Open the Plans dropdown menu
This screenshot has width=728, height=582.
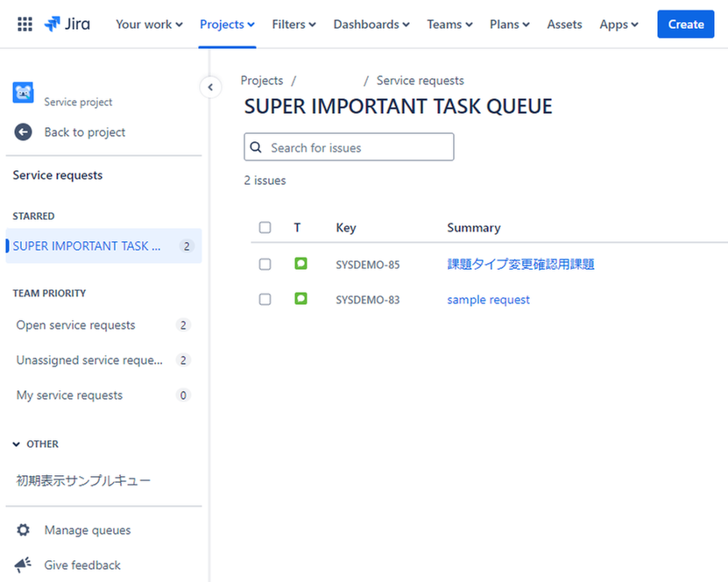[510, 25]
